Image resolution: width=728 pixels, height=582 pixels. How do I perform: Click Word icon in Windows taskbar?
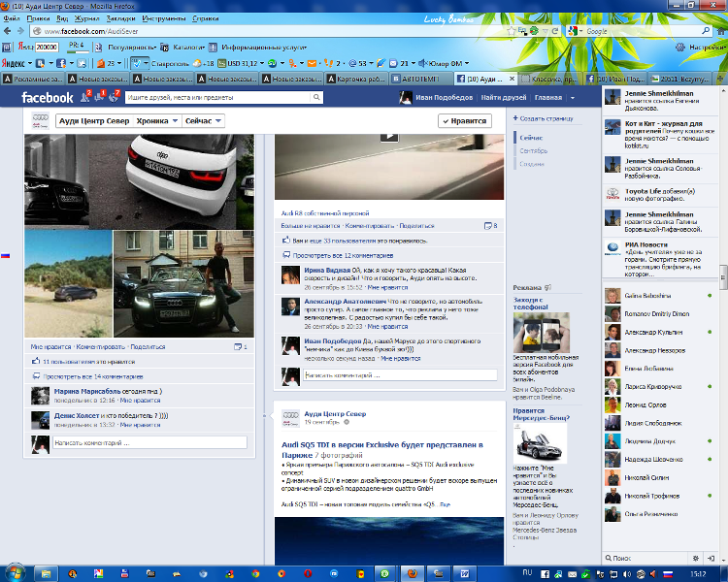pos(464,573)
